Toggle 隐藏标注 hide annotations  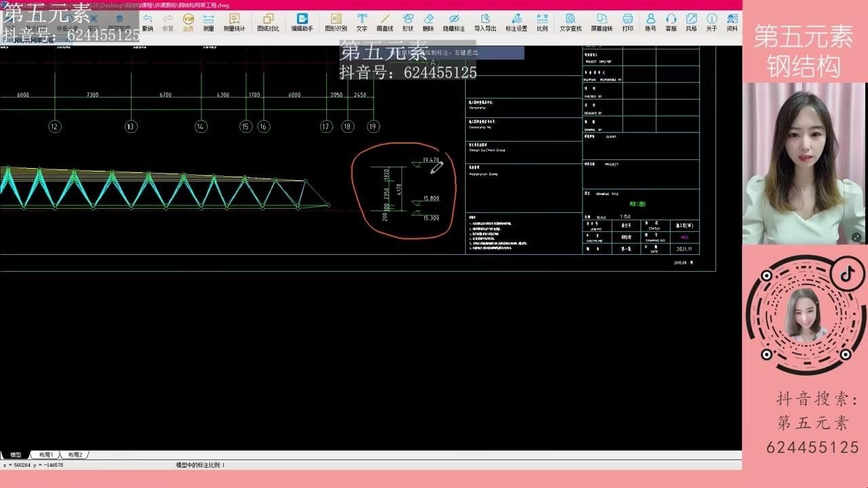(454, 22)
